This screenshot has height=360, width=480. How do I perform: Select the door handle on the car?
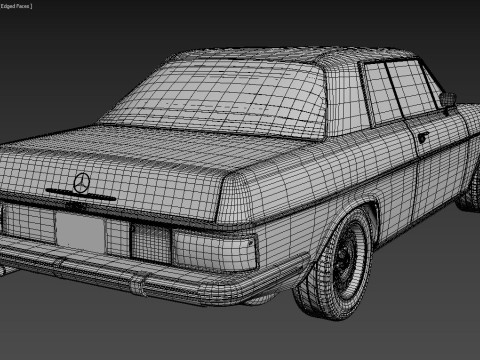tap(423, 137)
